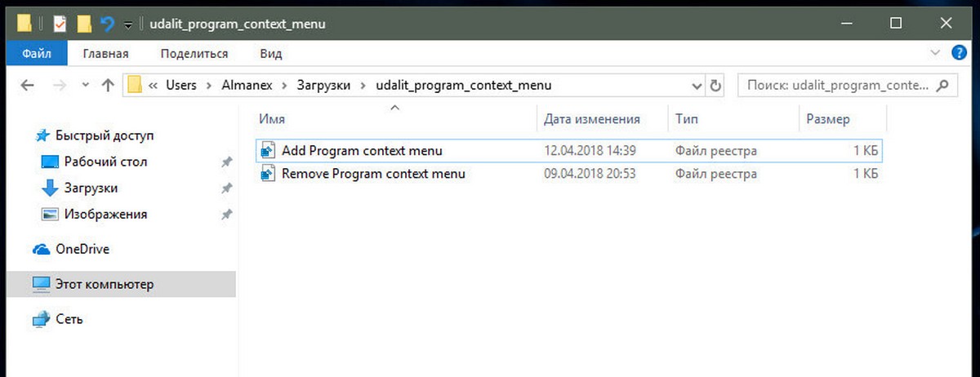Expand the ribbon using the chevron
This screenshot has width=980, height=377.
pyautogui.click(x=935, y=53)
